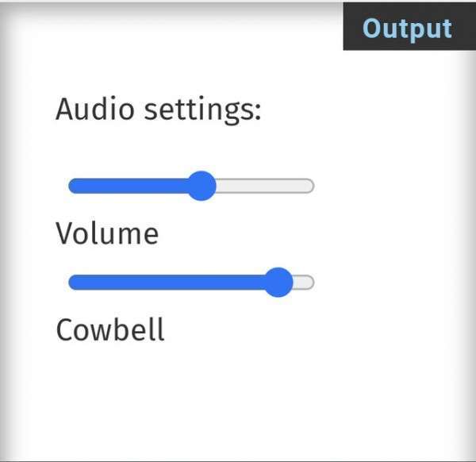
Task: Click the midpoint of the Cowbell slider track
Action: [191, 282]
